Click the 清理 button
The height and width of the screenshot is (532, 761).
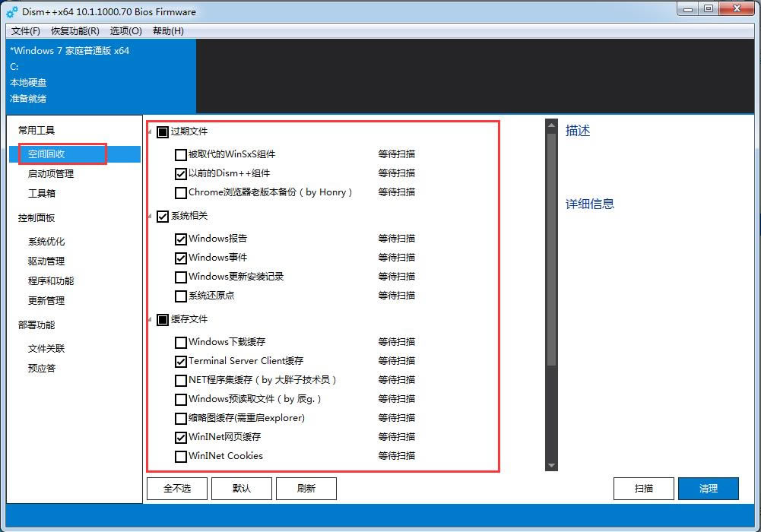tap(708, 489)
